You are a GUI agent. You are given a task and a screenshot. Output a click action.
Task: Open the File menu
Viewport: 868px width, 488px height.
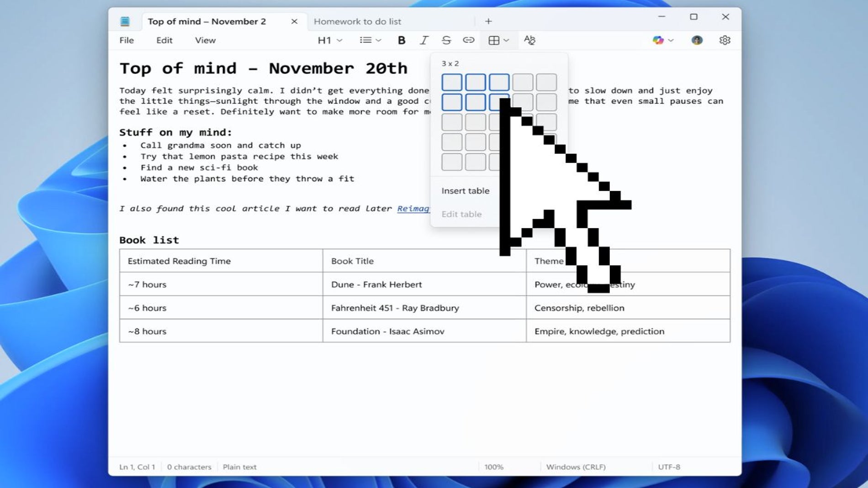127,40
